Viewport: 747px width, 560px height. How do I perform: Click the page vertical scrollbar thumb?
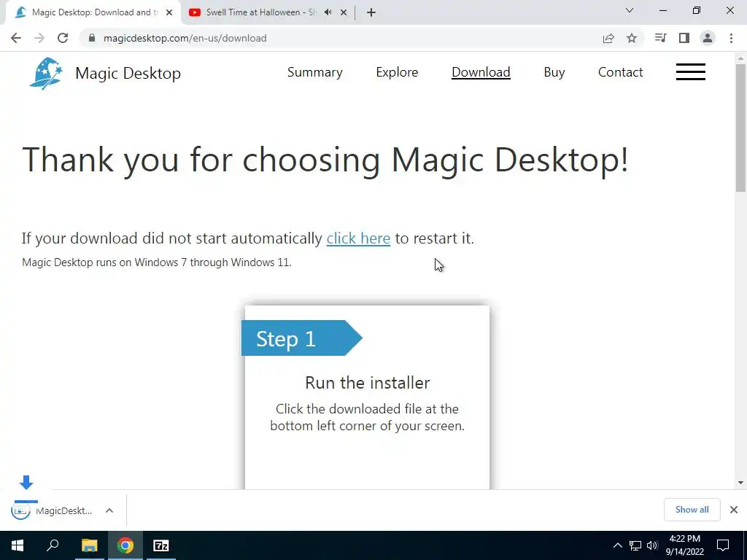740,128
